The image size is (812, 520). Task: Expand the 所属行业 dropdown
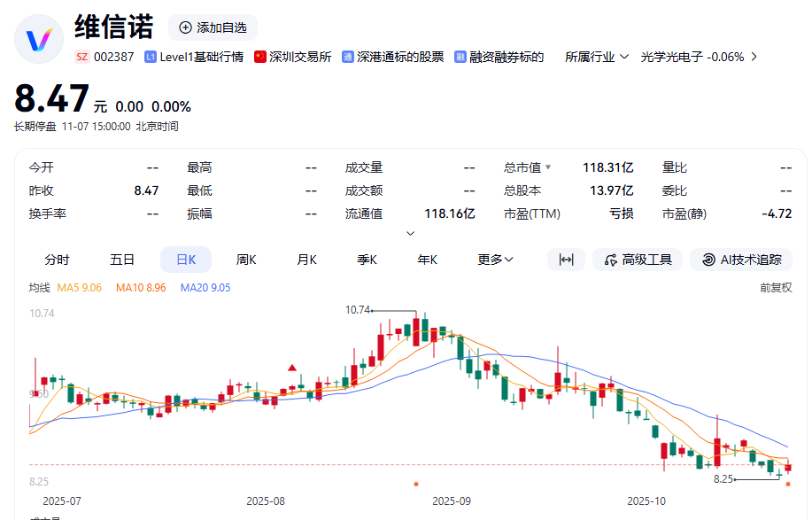624,57
